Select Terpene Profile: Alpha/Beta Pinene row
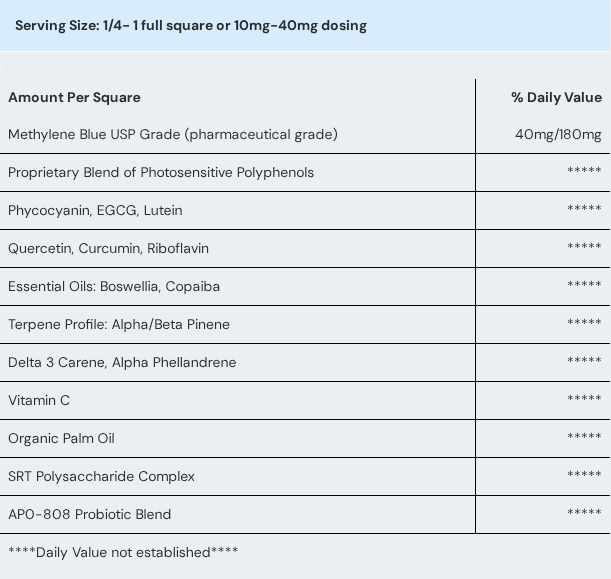This screenshot has width=611, height=579. coord(119,324)
